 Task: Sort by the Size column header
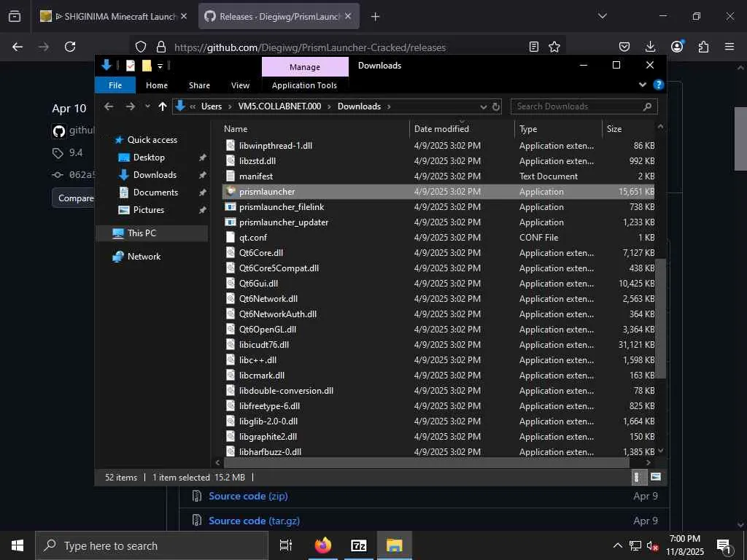point(628,128)
